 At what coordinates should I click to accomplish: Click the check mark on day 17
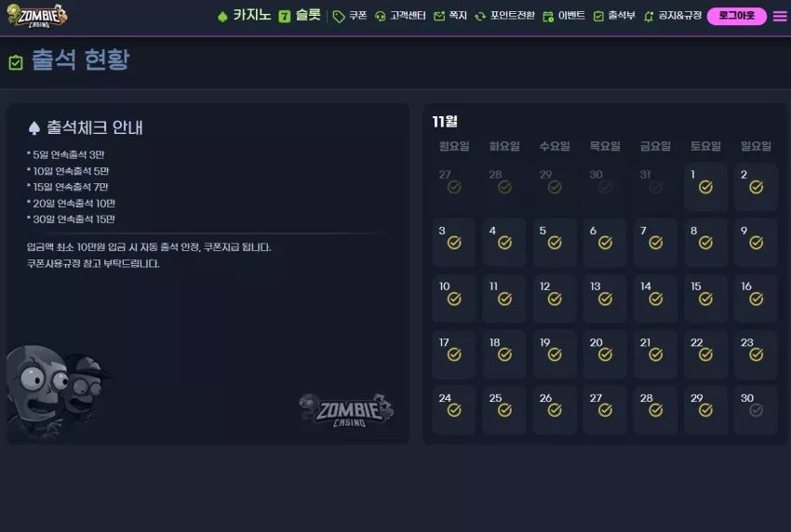pyautogui.click(x=454, y=354)
